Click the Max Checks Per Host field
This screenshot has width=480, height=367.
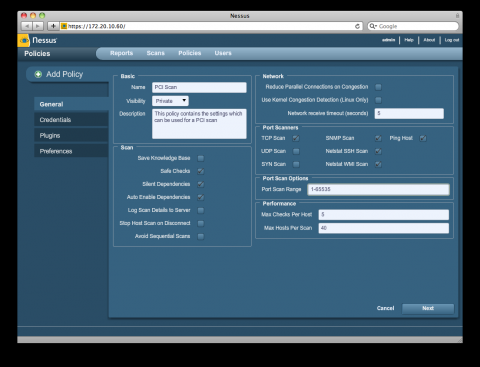point(384,215)
